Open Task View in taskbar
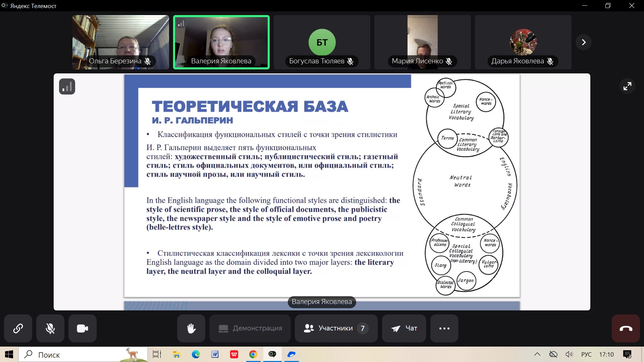Image resolution: width=644 pixels, height=362 pixels. [157, 354]
